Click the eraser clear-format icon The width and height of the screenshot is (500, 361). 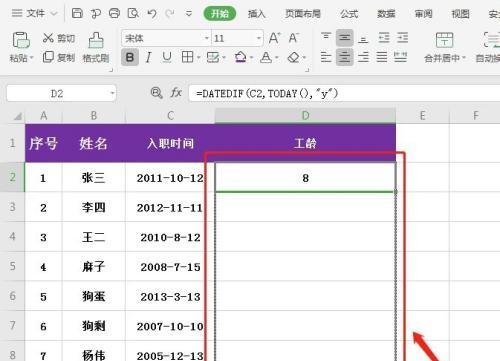(x=293, y=57)
